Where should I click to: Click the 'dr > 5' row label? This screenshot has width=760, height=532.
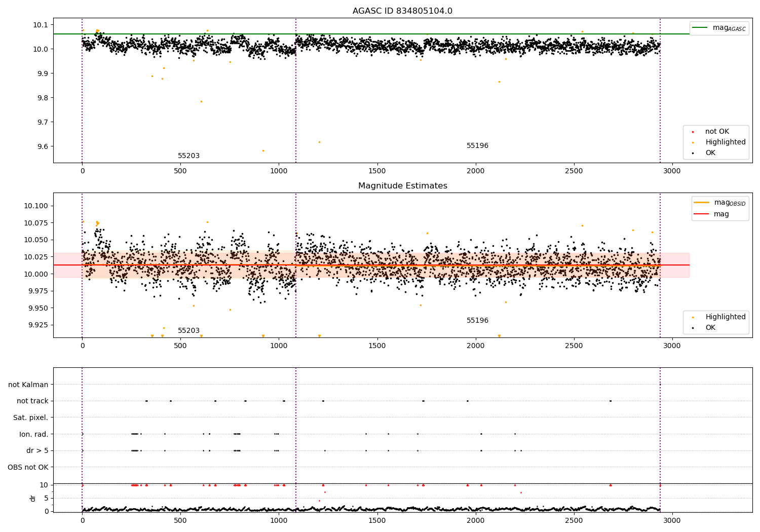[37, 451]
